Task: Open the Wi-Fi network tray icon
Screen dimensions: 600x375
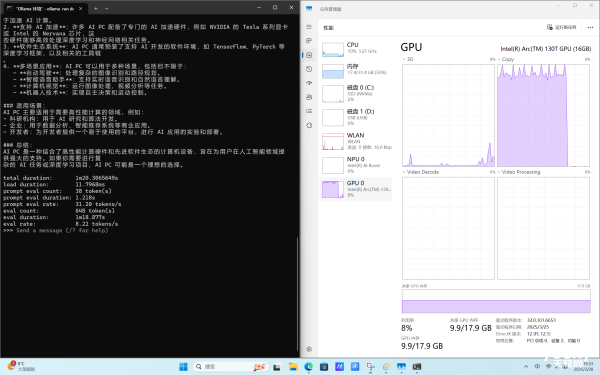Action: click(x=548, y=367)
